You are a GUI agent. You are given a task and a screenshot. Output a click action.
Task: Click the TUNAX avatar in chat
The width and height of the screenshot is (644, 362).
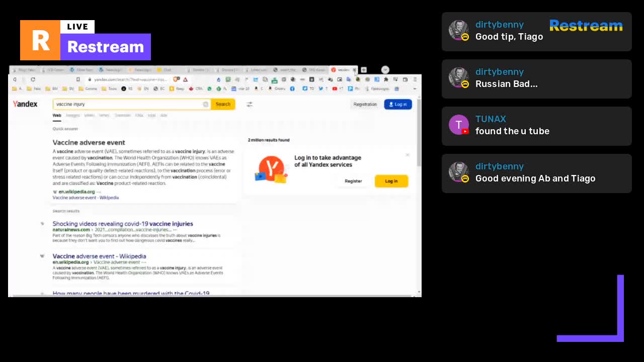[459, 125]
